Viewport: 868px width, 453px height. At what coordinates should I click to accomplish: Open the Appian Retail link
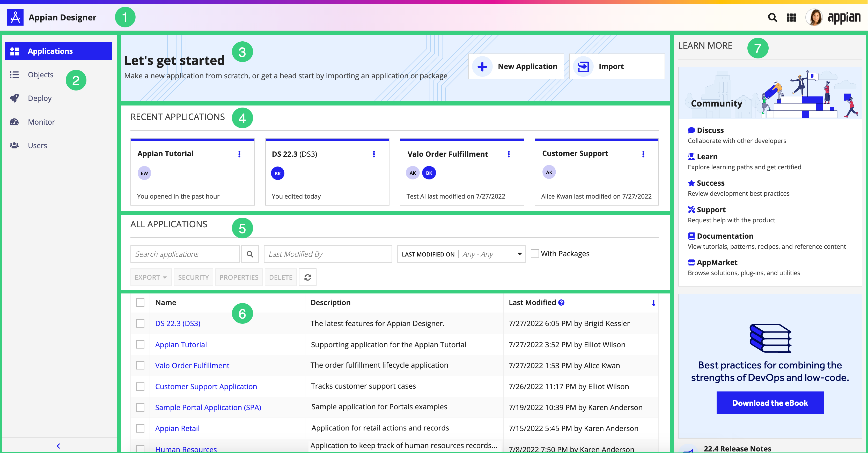tap(177, 428)
